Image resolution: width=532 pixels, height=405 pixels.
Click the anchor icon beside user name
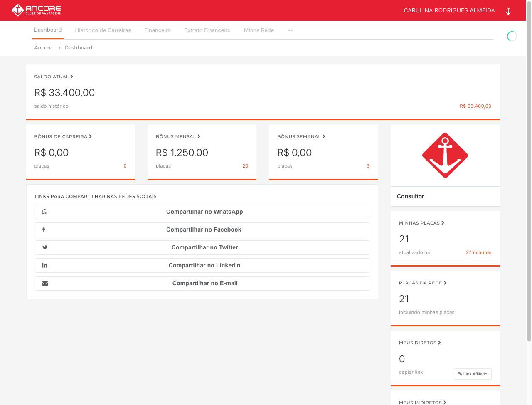click(508, 11)
